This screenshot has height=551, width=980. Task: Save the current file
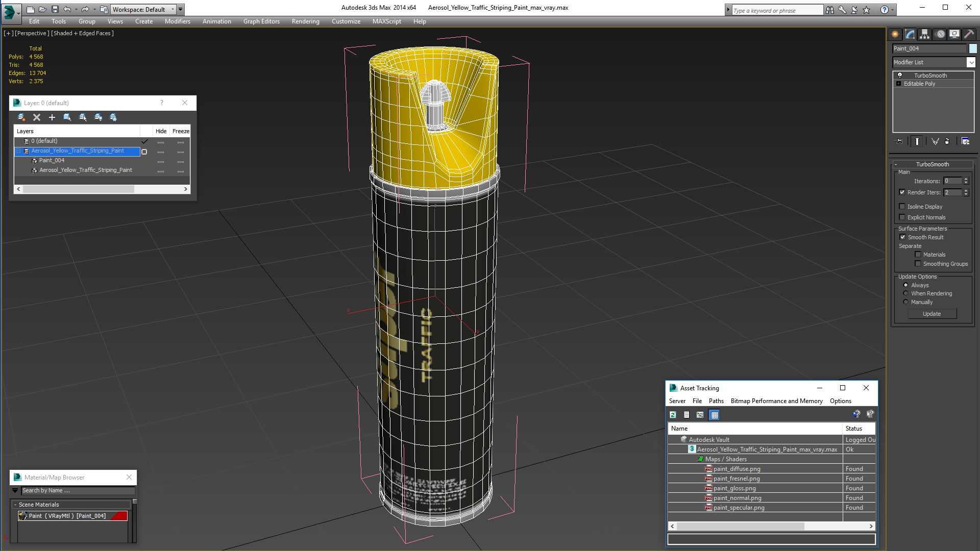point(55,9)
